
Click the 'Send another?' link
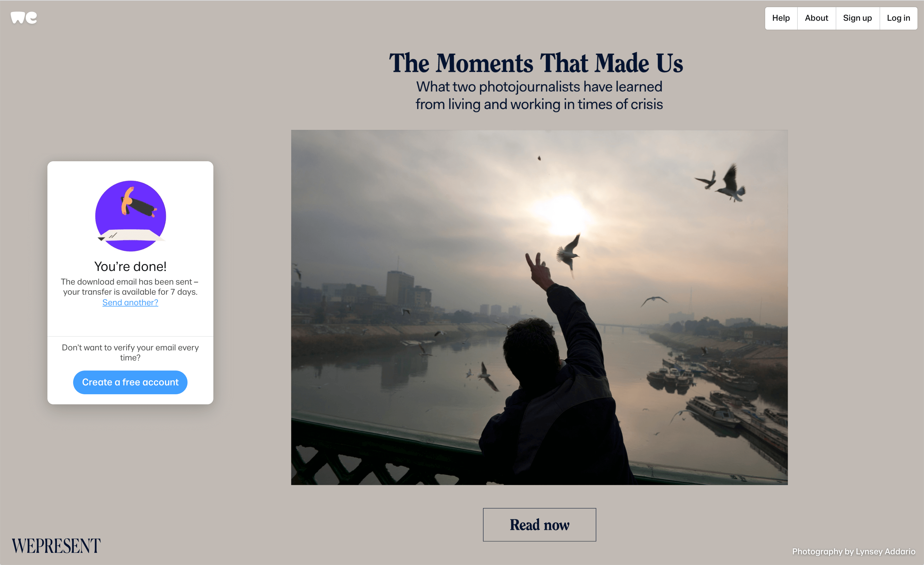pos(130,302)
